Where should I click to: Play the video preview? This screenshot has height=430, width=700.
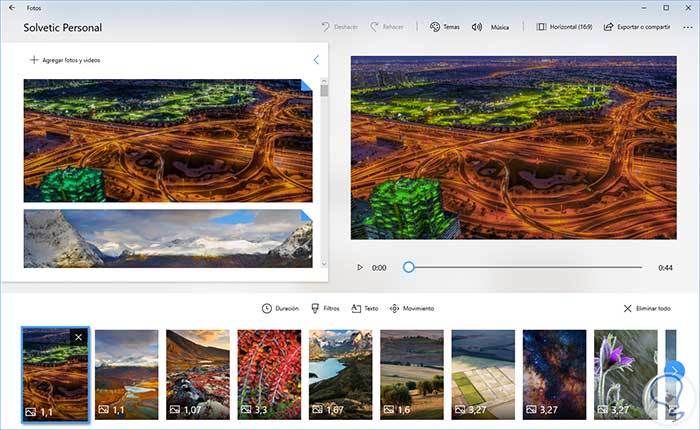click(360, 267)
